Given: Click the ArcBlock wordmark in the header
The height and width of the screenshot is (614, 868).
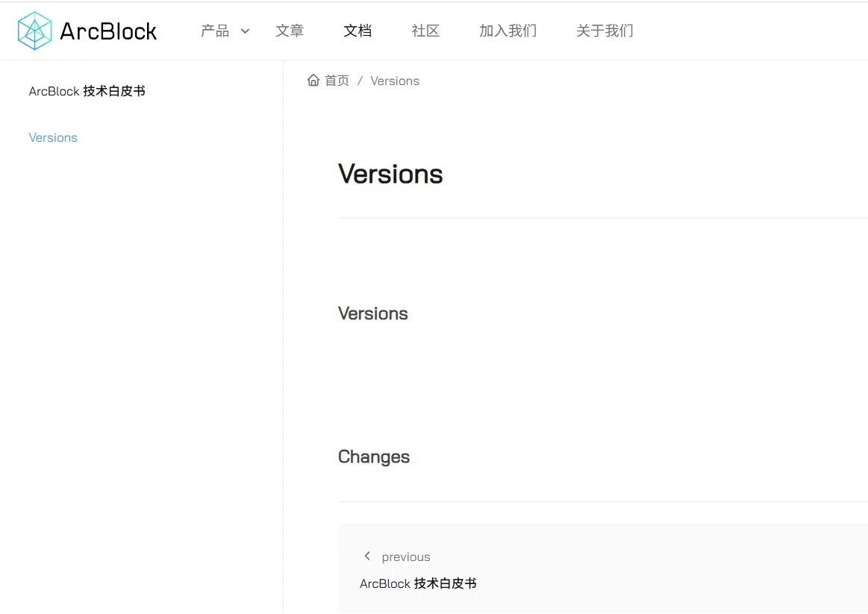Looking at the screenshot, I should tap(108, 31).
